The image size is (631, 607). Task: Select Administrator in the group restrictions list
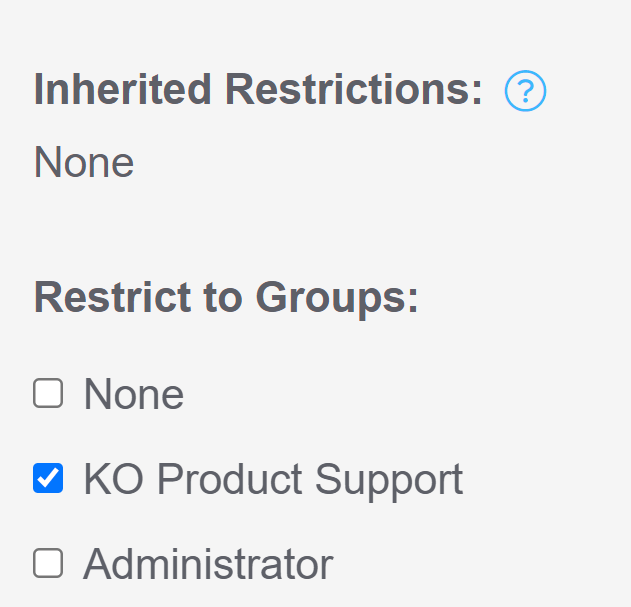[x=48, y=564]
